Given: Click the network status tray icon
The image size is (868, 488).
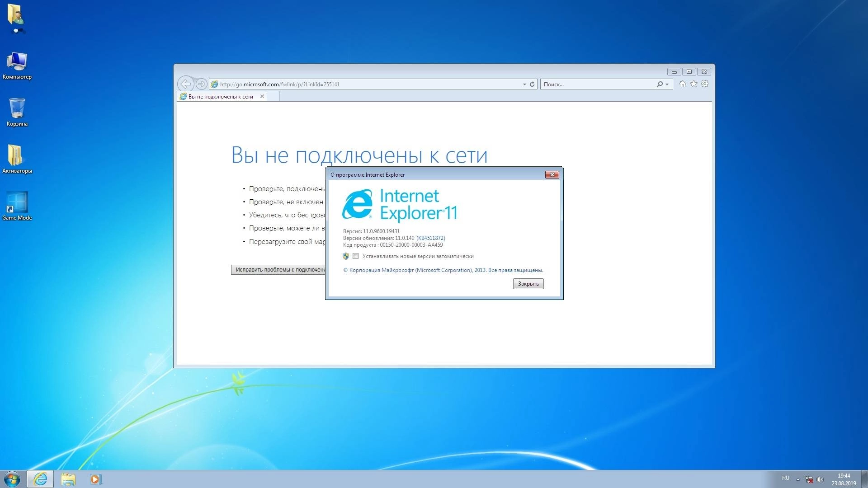Looking at the screenshot, I should (x=809, y=479).
